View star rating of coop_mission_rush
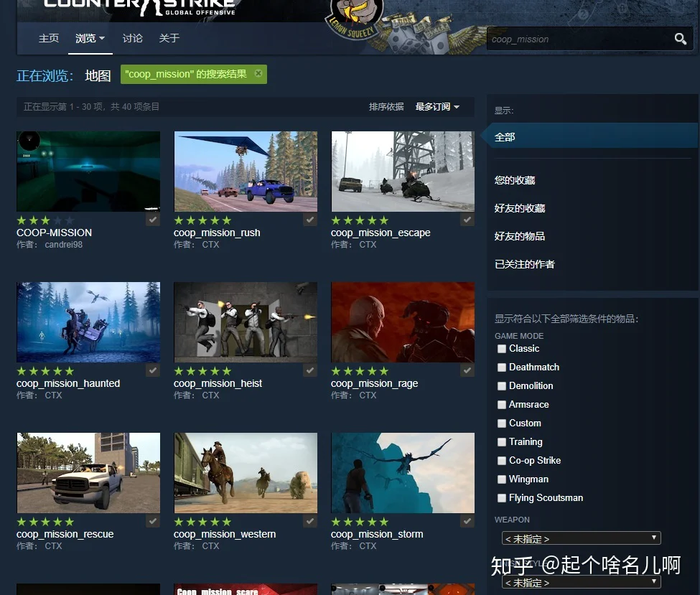 click(202, 220)
